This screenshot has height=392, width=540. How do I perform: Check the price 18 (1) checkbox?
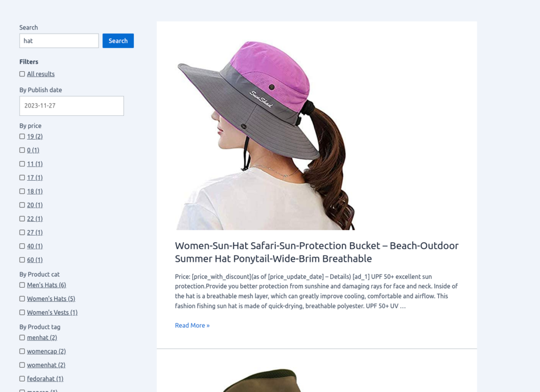(x=22, y=191)
